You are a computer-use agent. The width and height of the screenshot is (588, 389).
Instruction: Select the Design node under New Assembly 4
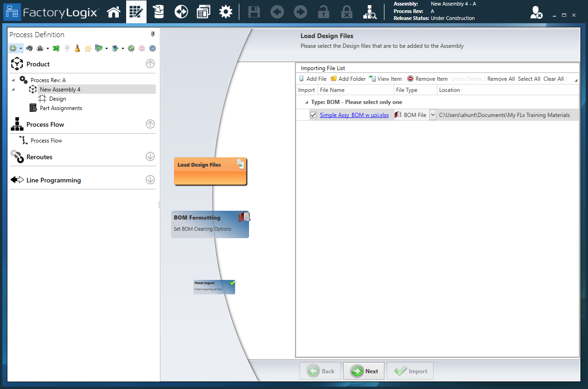pos(58,98)
